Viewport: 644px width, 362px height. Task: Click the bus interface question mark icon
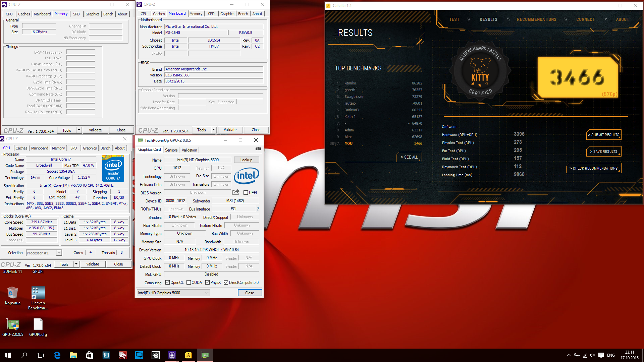click(258, 209)
